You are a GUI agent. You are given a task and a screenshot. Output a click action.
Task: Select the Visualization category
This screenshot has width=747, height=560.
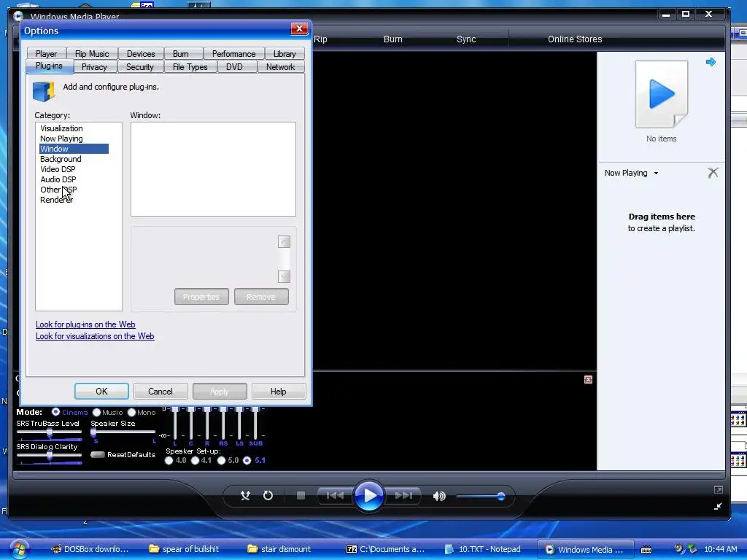pos(61,128)
